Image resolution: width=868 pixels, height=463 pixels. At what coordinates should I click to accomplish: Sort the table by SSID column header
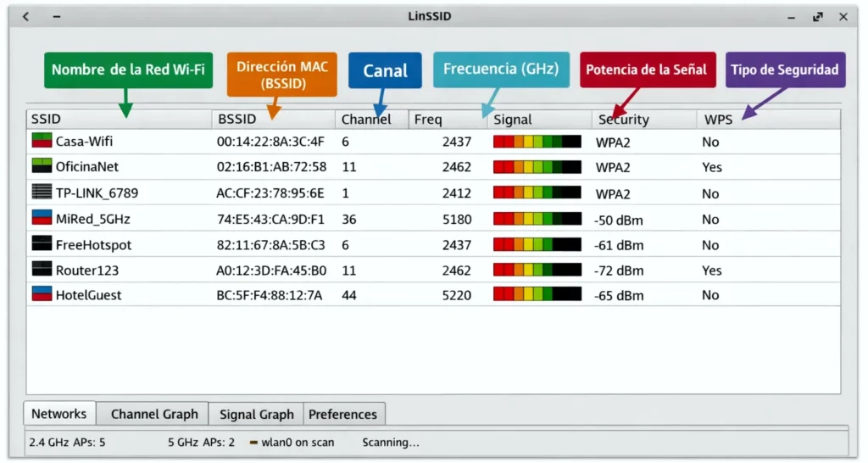119,120
